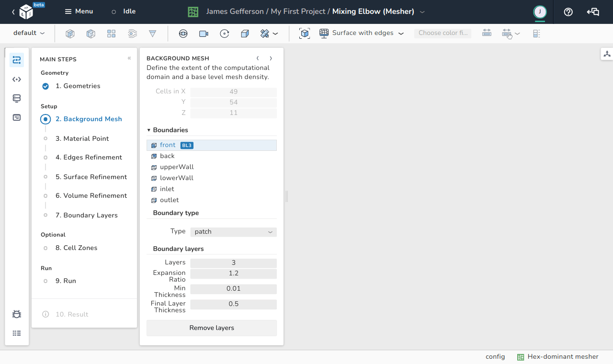613x364 pixels.
Task: Click the video camera icon
Action: click(204, 34)
